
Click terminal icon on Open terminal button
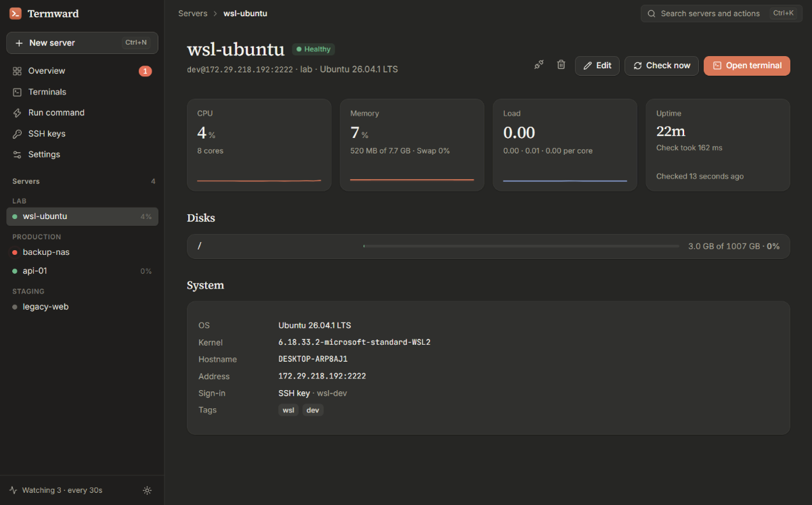(x=717, y=66)
